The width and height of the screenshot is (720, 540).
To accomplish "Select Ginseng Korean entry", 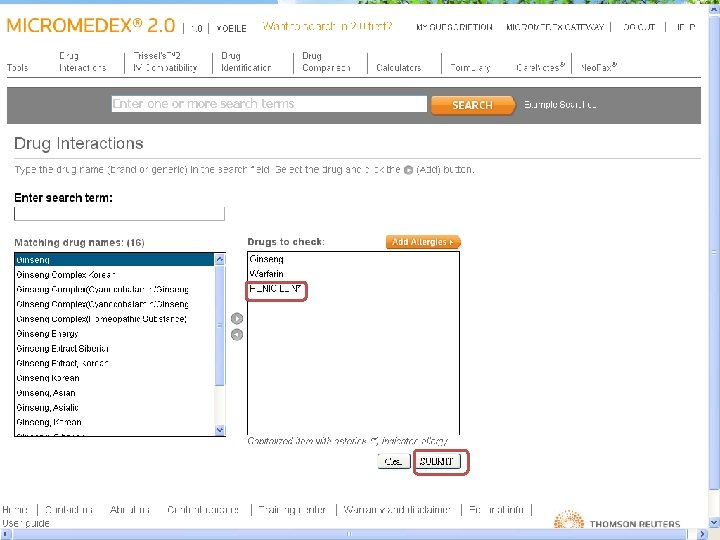I will point(114,378).
